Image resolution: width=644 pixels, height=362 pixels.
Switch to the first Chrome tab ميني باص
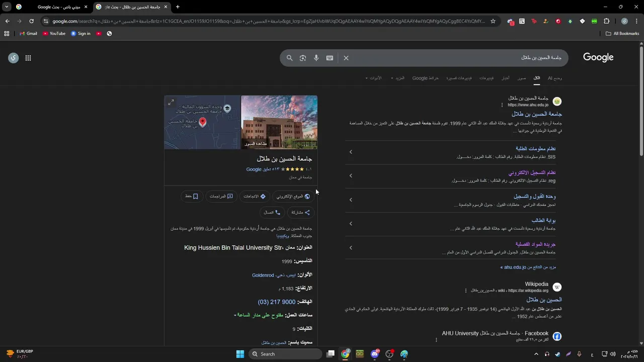click(x=52, y=7)
